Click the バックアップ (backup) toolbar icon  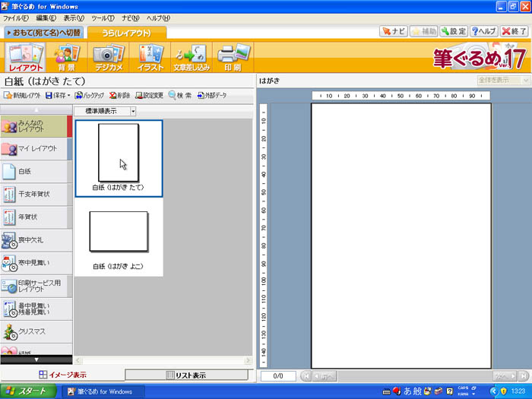click(x=90, y=96)
